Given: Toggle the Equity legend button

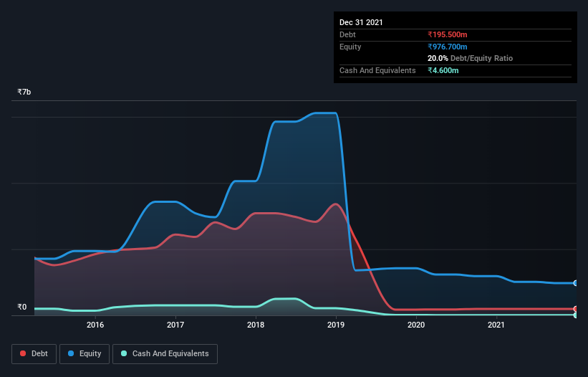Looking at the screenshot, I should click(85, 354).
